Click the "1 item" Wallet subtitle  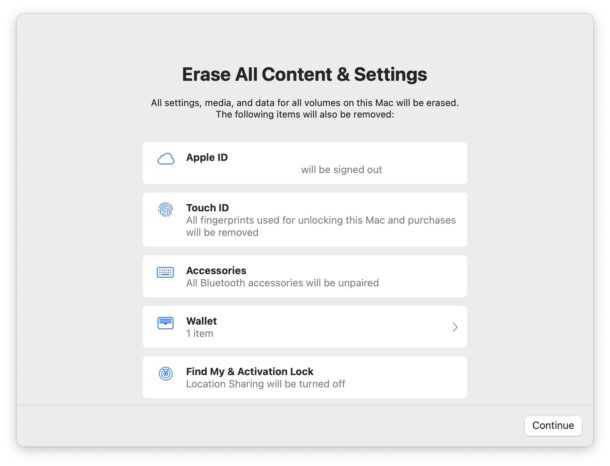[x=200, y=333]
